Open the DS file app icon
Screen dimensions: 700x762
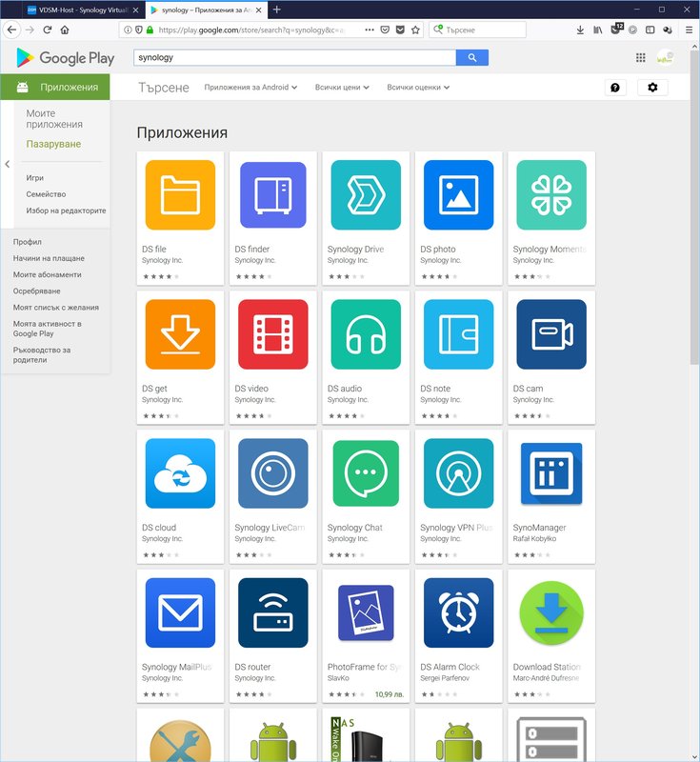(180, 195)
